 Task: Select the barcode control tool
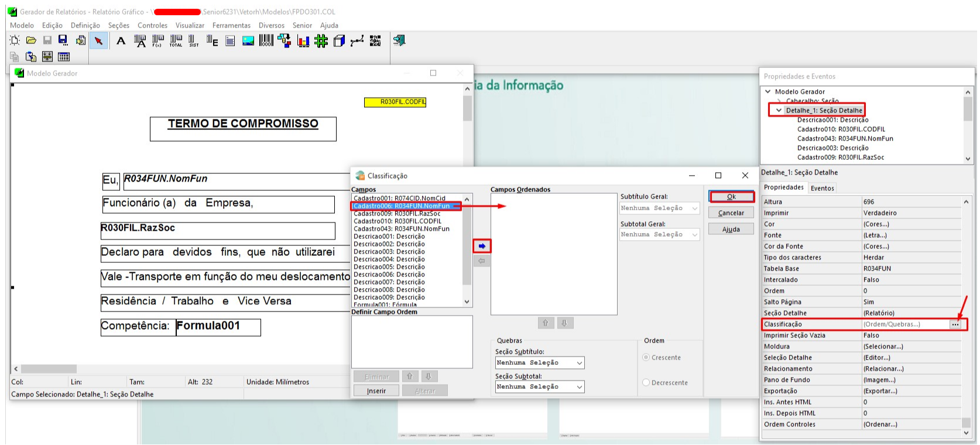click(266, 40)
